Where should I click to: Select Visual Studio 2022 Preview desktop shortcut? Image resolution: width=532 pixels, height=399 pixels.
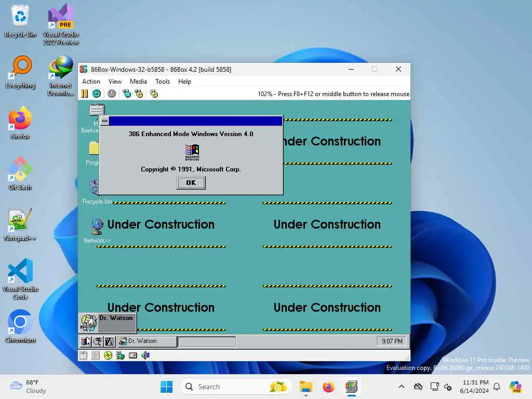(61, 24)
